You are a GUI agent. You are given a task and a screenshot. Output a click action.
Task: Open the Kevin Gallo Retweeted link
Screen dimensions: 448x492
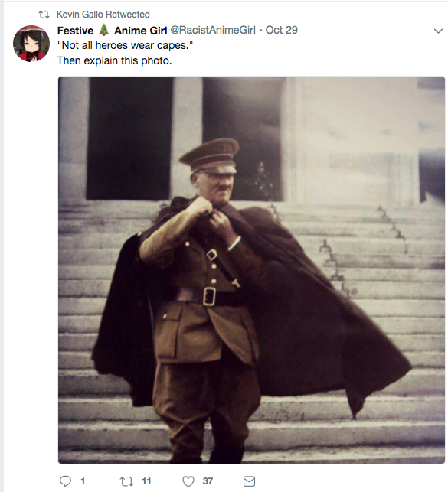point(103,15)
